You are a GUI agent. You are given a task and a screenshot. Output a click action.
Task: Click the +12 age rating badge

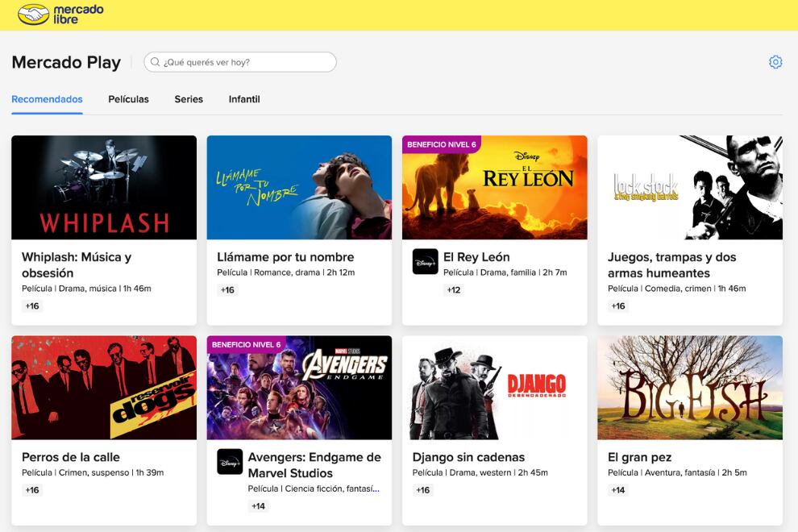coord(454,289)
